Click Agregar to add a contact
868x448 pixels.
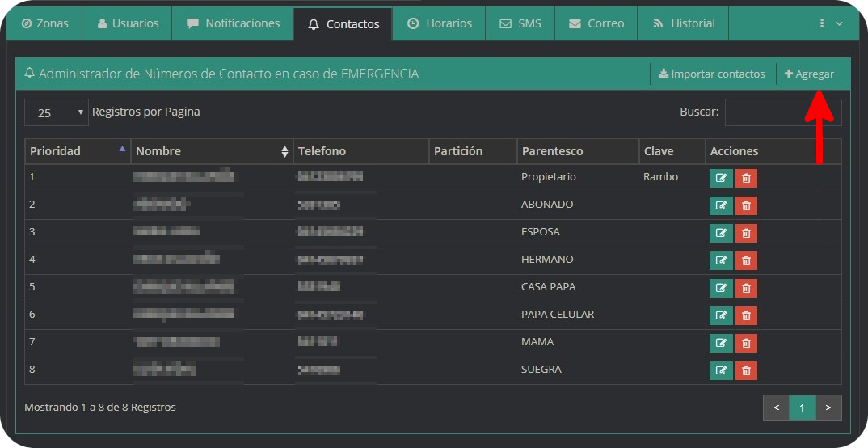(809, 74)
